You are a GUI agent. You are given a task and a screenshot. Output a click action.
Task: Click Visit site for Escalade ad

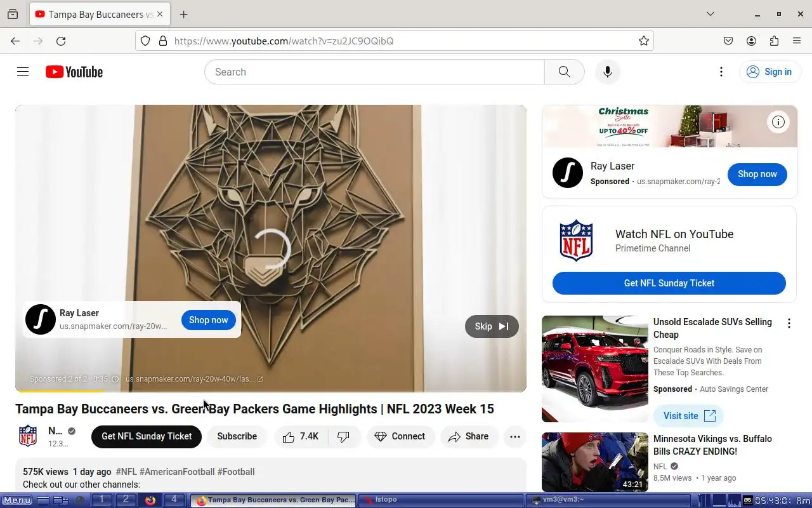(x=689, y=416)
